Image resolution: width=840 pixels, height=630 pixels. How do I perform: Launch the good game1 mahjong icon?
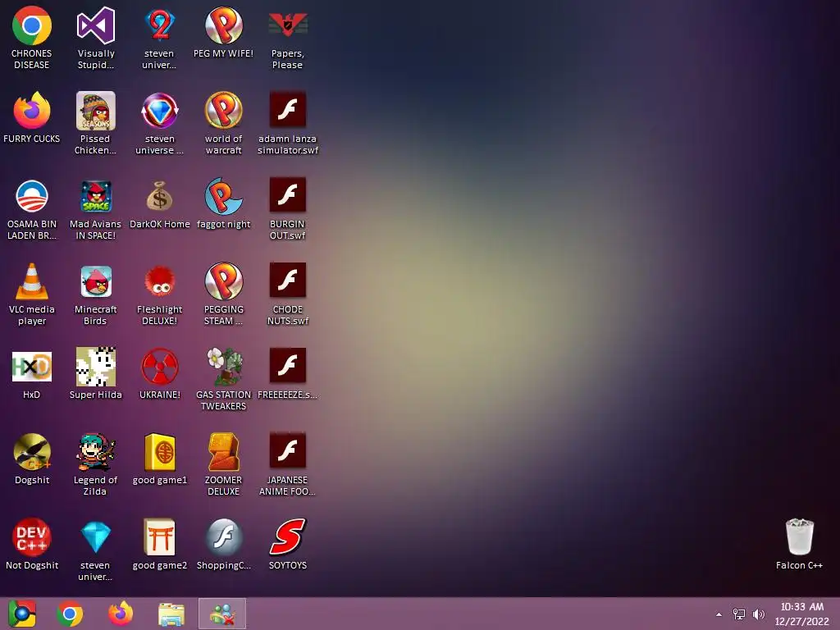(x=160, y=459)
